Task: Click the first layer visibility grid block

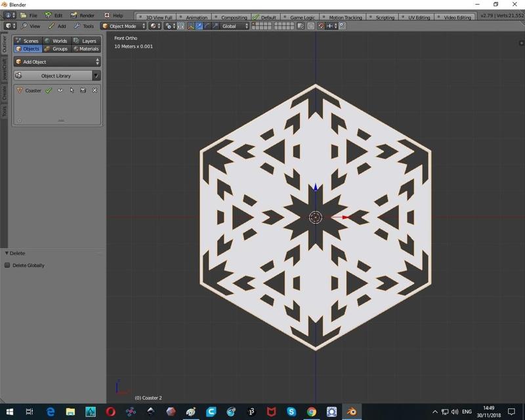Action: (x=261, y=26)
